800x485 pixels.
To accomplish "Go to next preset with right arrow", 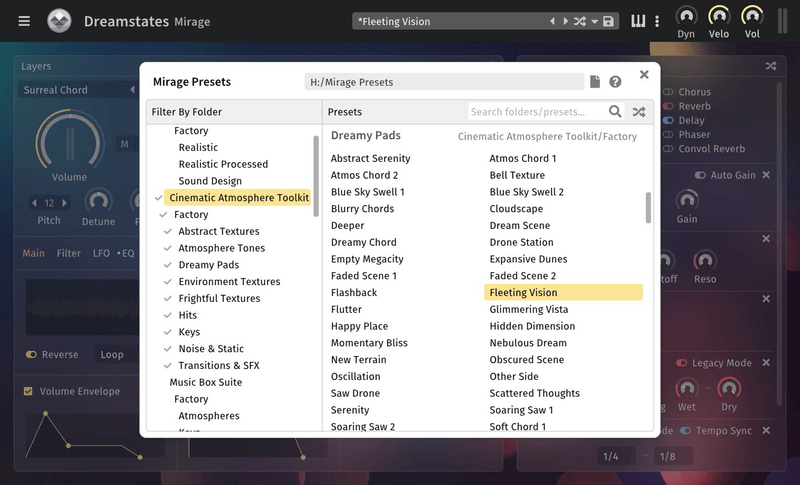I will (565, 21).
